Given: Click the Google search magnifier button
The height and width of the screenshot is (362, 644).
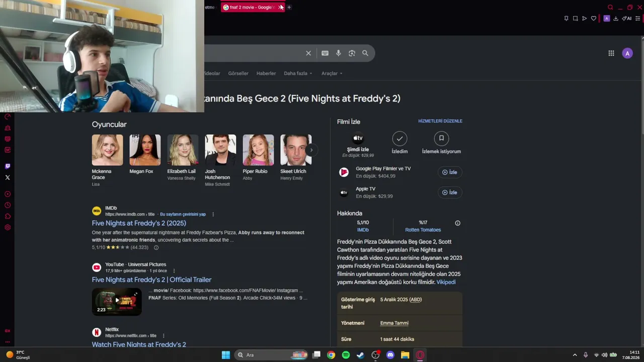Looking at the screenshot, I should click(x=365, y=53).
